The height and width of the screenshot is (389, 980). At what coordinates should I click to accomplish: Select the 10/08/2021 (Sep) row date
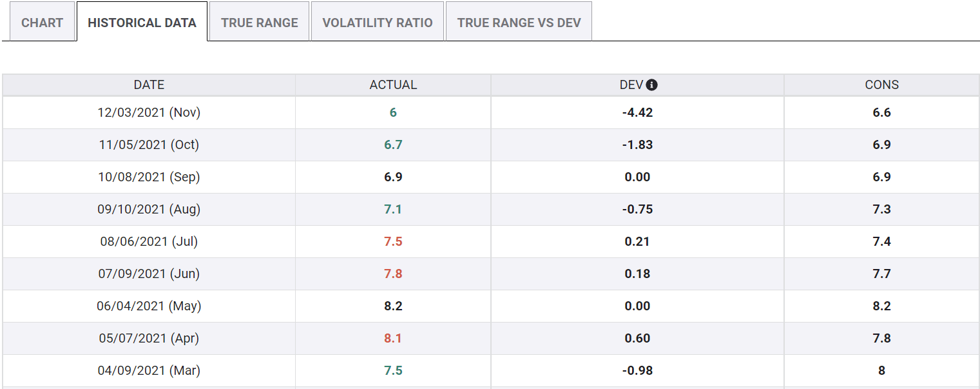point(149,177)
